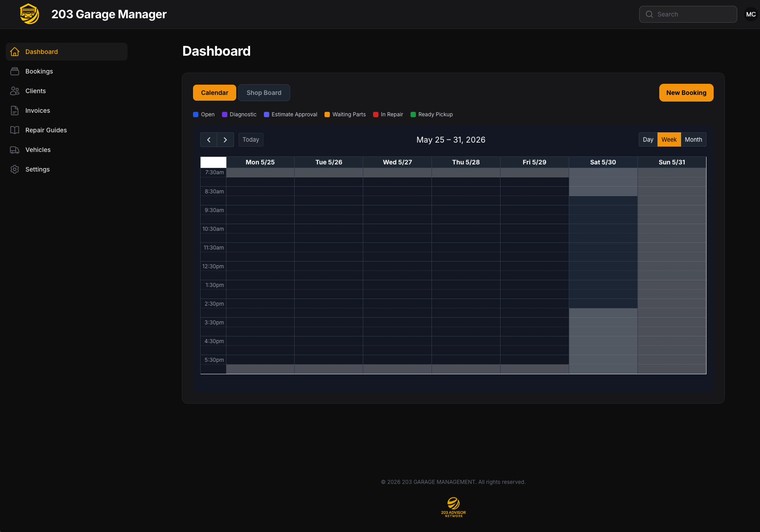Click the Fri 5/29 column header
760x532 pixels.
pyautogui.click(x=534, y=162)
